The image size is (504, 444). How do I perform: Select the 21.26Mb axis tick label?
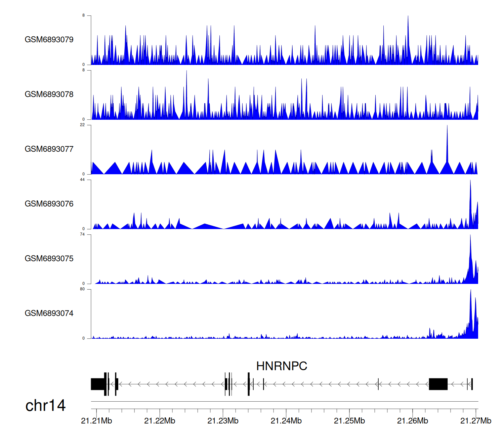[x=412, y=421]
